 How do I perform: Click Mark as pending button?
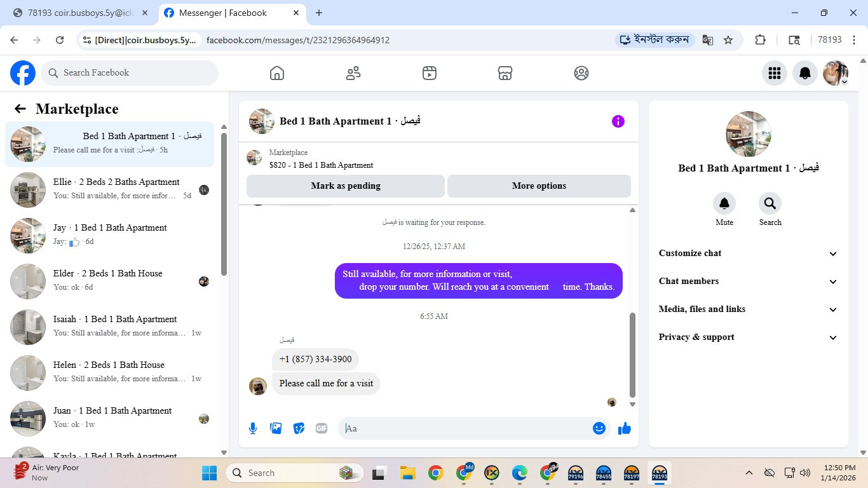point(346,186)
